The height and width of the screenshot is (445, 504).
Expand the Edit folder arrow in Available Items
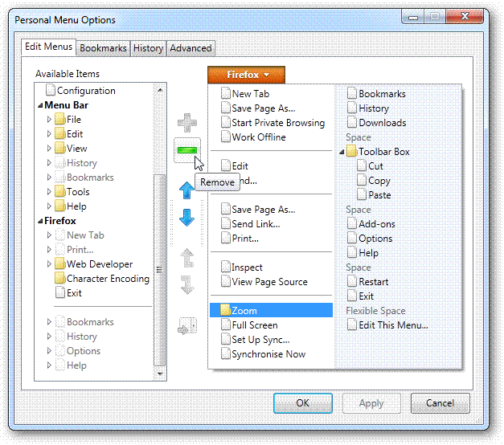pyautogui.click(x=49, y=133)
